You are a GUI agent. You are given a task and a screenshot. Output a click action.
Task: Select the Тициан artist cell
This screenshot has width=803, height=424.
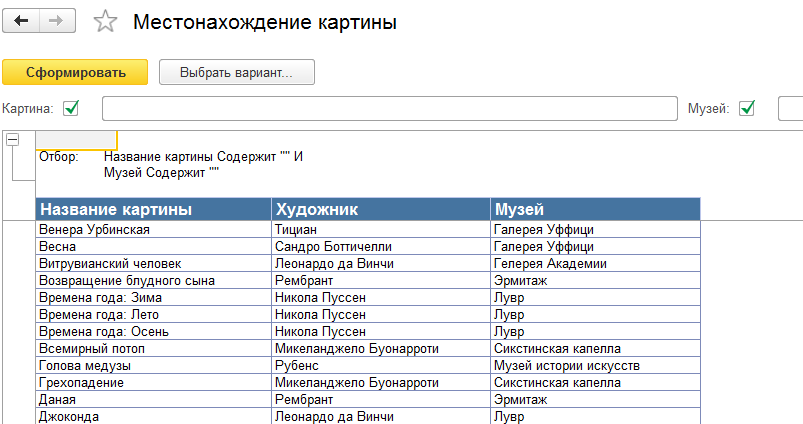(381, 229)
